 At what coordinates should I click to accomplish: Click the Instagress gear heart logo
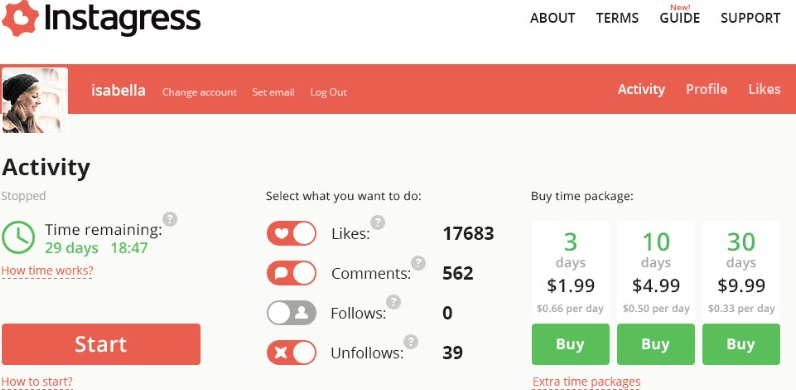click(20, 18)
